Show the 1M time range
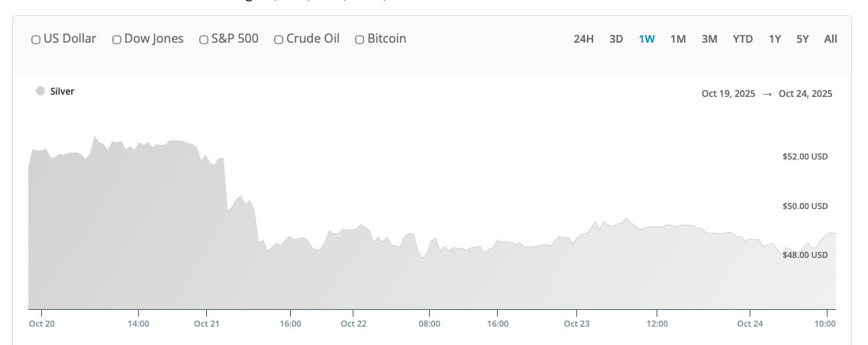 point(678,39)
